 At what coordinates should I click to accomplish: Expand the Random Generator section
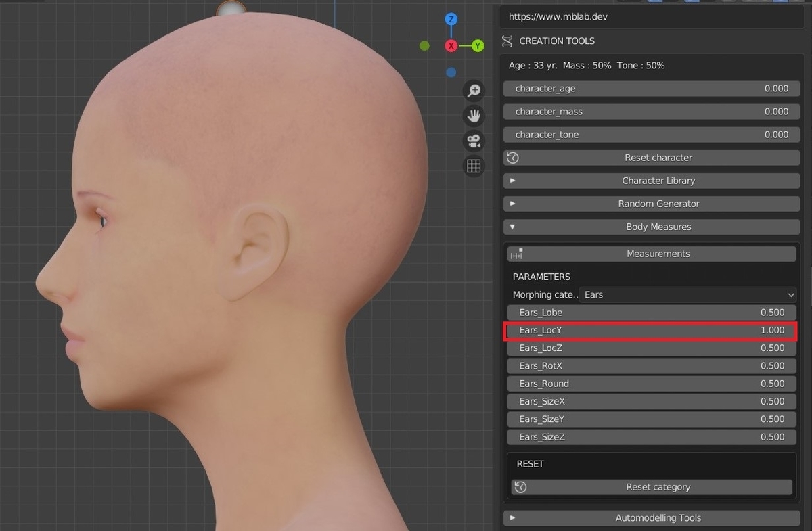652,204
